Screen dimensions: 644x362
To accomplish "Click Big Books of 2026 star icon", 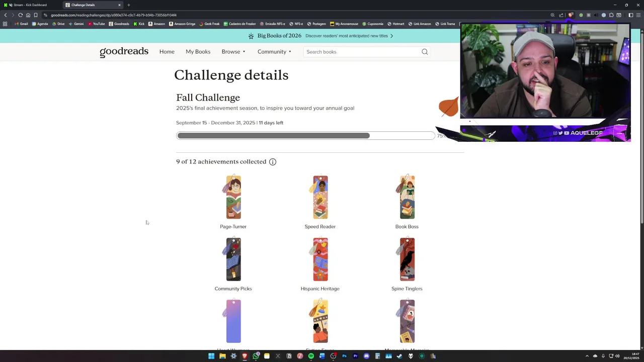I will point(251,36).
